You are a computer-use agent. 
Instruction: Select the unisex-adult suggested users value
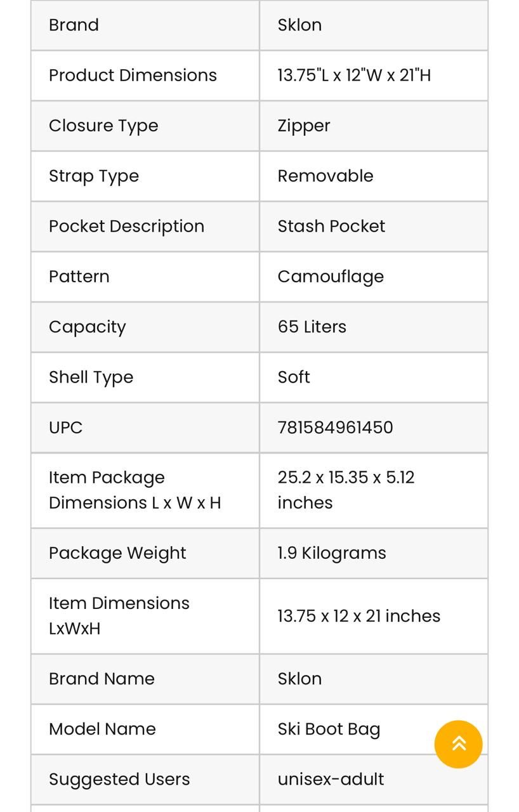(331, 779)
